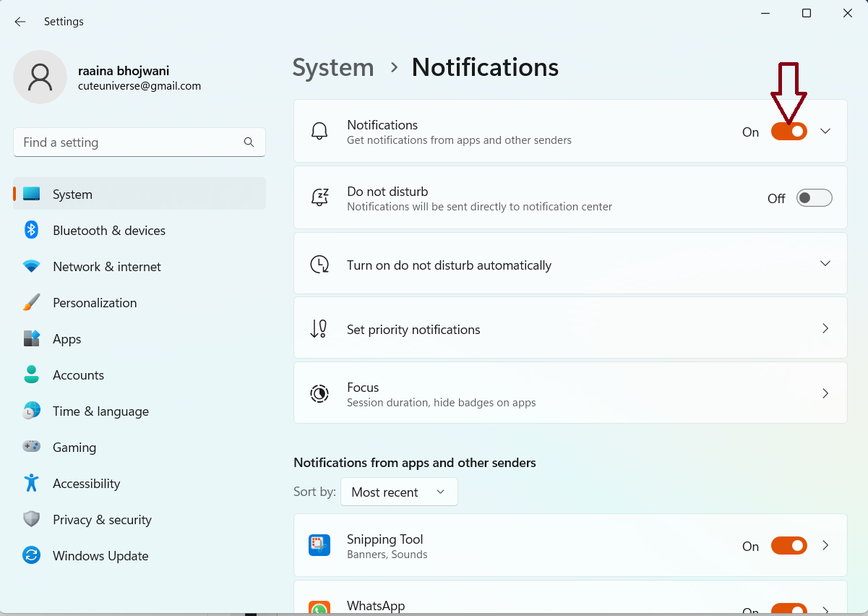This screenshot has width=868, height=616.
Task: Navigate to System via breadcrumb
Action: [333, 67]
